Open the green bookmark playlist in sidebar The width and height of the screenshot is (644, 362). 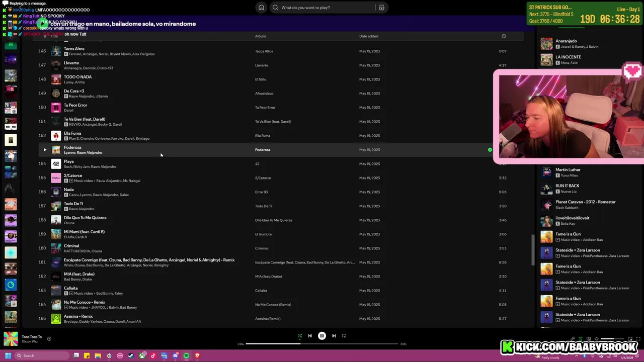pyautogui.click(x=11, y=45)
